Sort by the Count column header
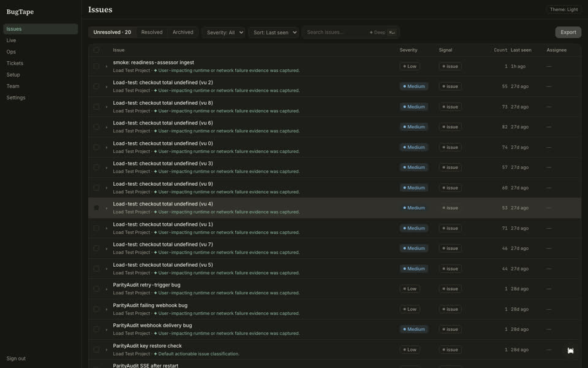The image size is (588, 368). (x=500, y=50)
